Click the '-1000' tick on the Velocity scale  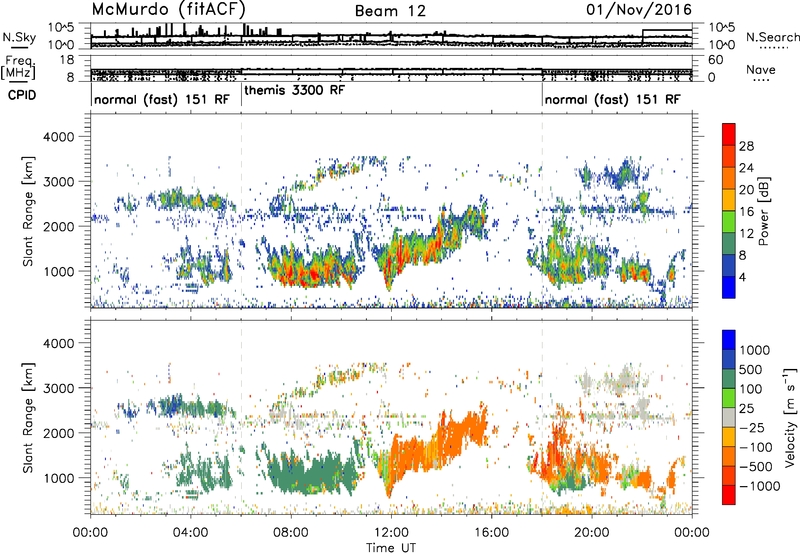[x=760, y=486]
